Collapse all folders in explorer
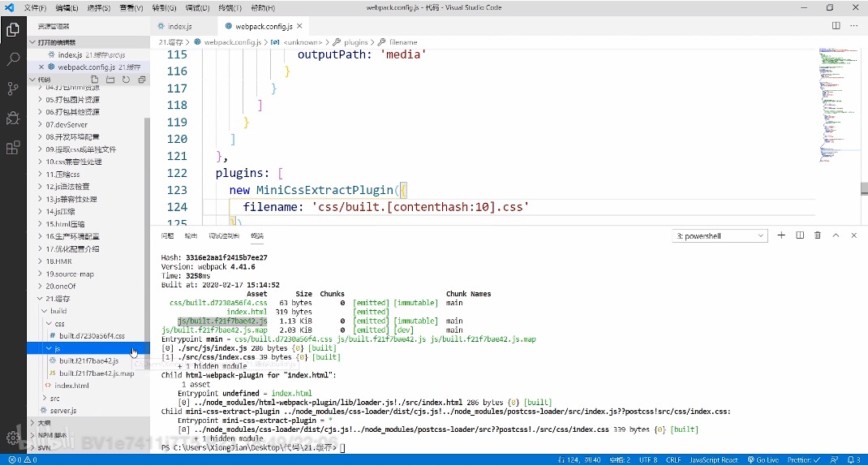The image size is (868, 466). 142,80
